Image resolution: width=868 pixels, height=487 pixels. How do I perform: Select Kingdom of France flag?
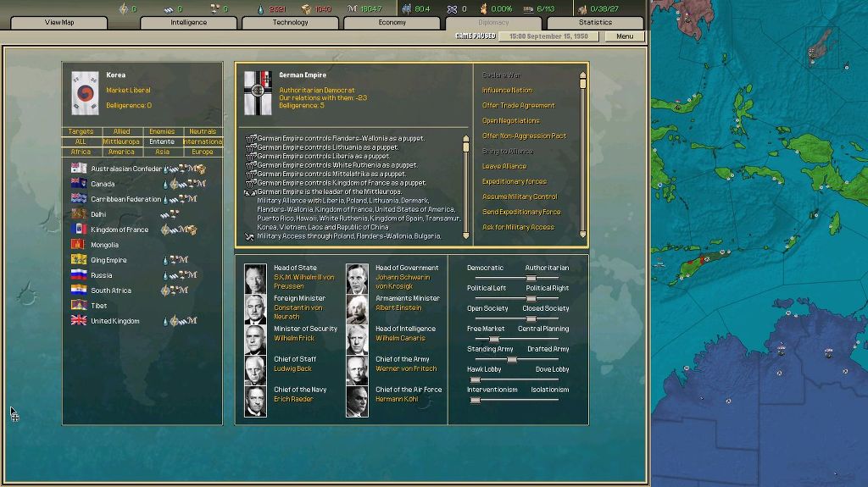[x=79, y=230]
